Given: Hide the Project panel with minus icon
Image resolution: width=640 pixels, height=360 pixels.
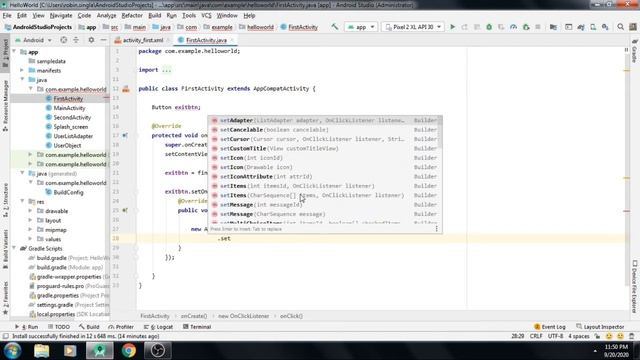Looking at the screenshot, I should (103, 40).
